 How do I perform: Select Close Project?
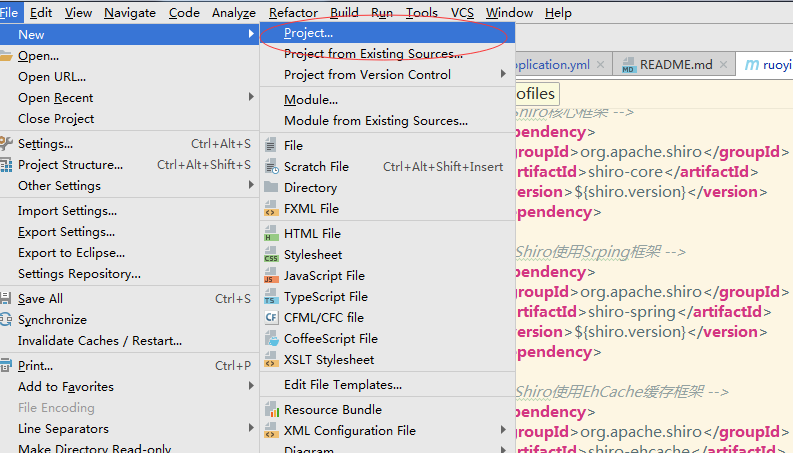tap(129, 119)
